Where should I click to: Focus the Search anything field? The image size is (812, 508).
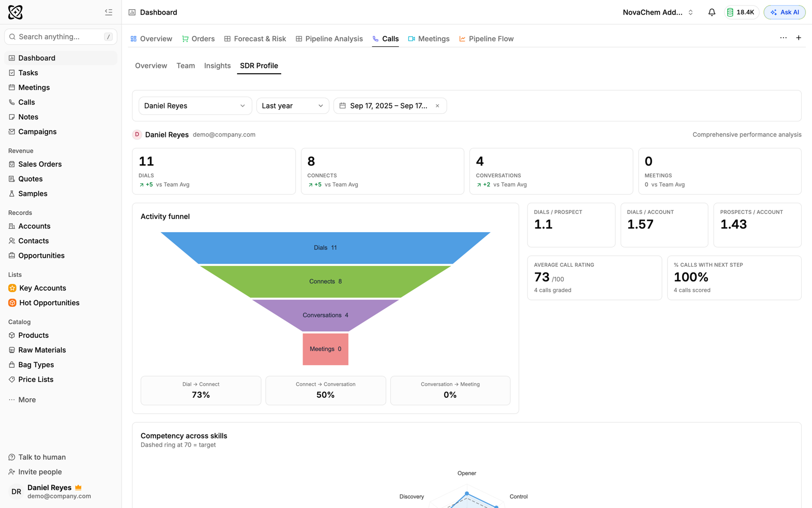click(61, 37)
